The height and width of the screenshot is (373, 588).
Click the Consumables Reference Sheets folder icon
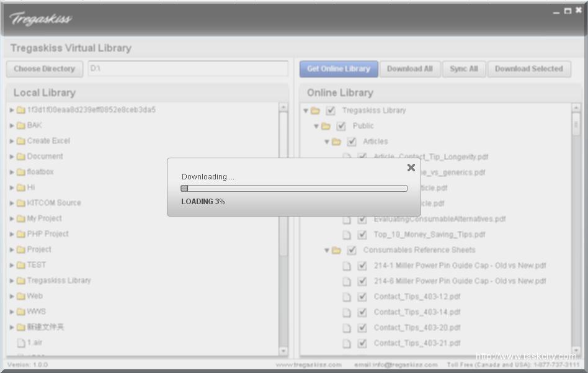(336, 250)
